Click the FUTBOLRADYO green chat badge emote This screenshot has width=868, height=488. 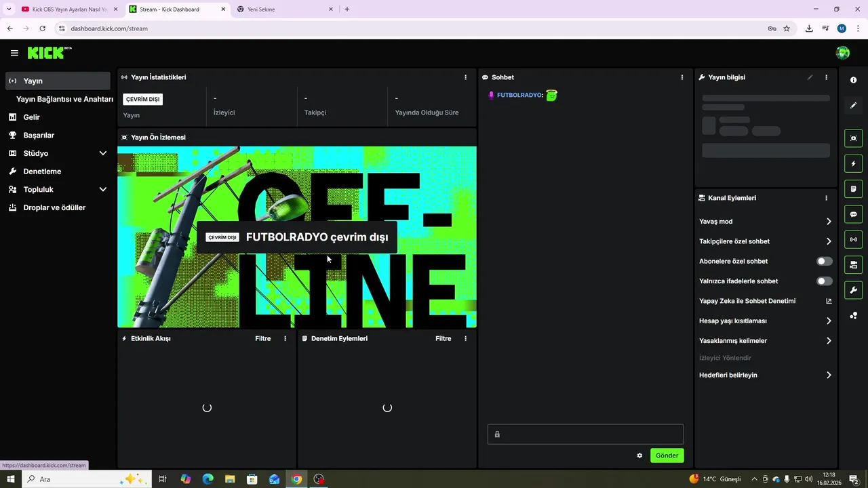coord(551,95)
